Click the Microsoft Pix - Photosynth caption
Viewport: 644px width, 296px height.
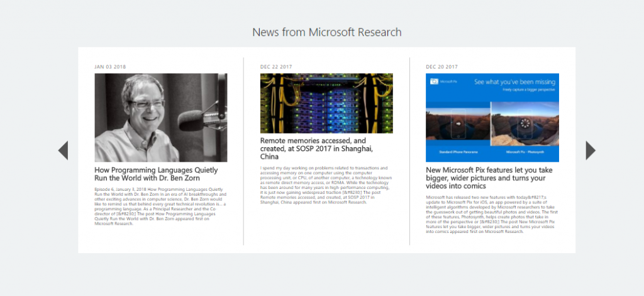pyautogui.click(x=525, y=153)
